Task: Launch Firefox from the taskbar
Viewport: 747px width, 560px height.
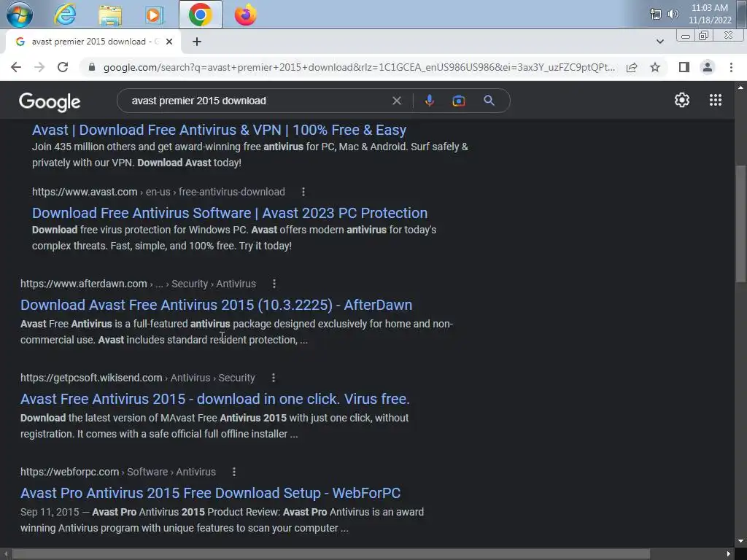Action: 245,15
